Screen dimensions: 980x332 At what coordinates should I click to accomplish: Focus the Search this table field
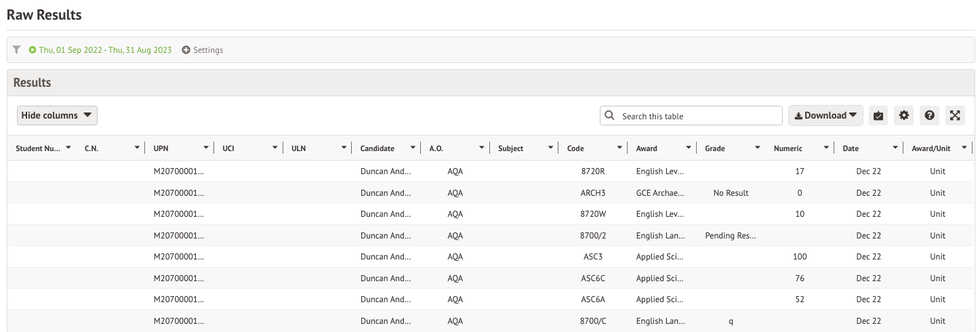tap(698, 116)
